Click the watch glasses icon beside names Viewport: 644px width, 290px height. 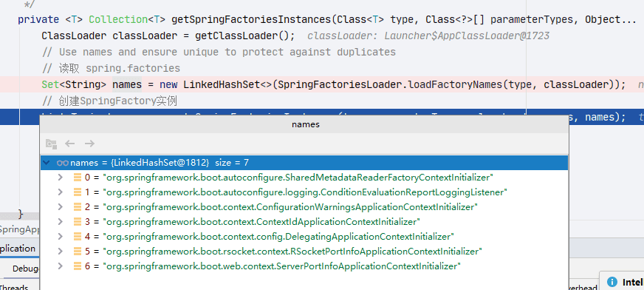(63, 163)
